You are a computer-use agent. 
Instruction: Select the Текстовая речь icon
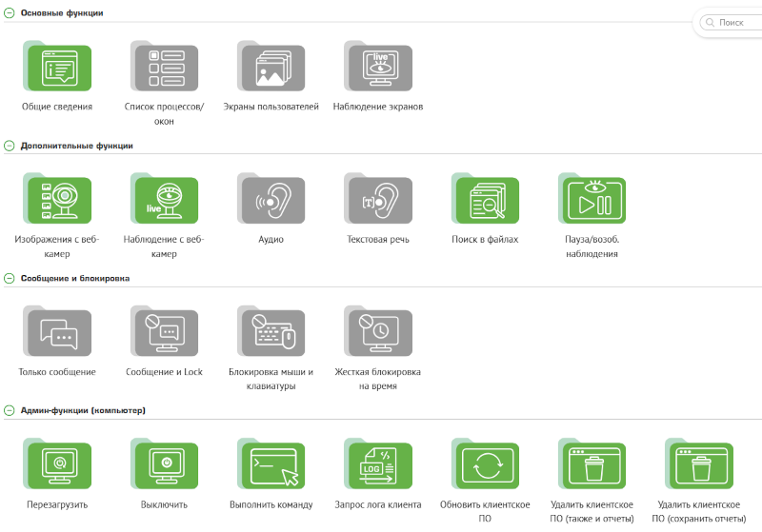(x=378, y=200)
